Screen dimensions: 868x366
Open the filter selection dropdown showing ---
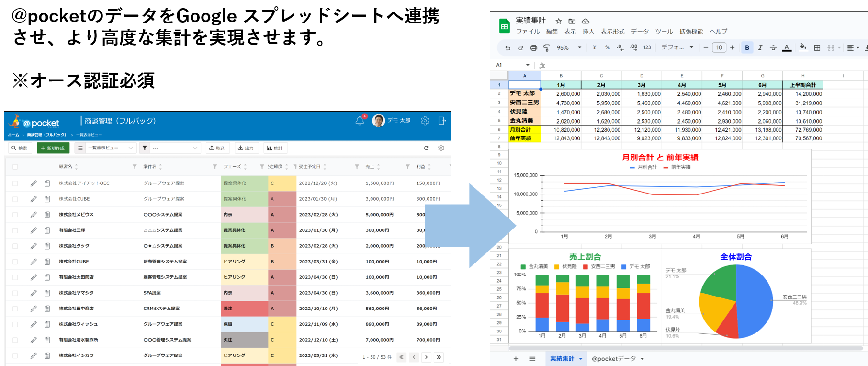coord(175,148)
